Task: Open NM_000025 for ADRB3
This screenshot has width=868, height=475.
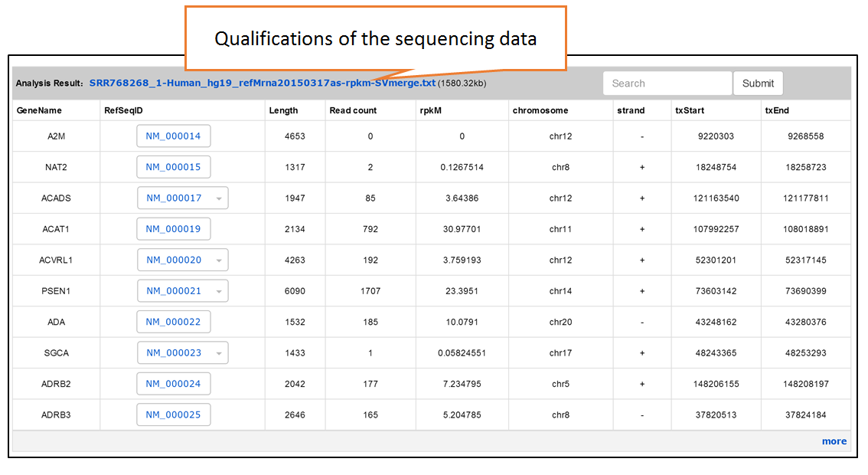Action: pyautogui.click(x=173, y=414)
